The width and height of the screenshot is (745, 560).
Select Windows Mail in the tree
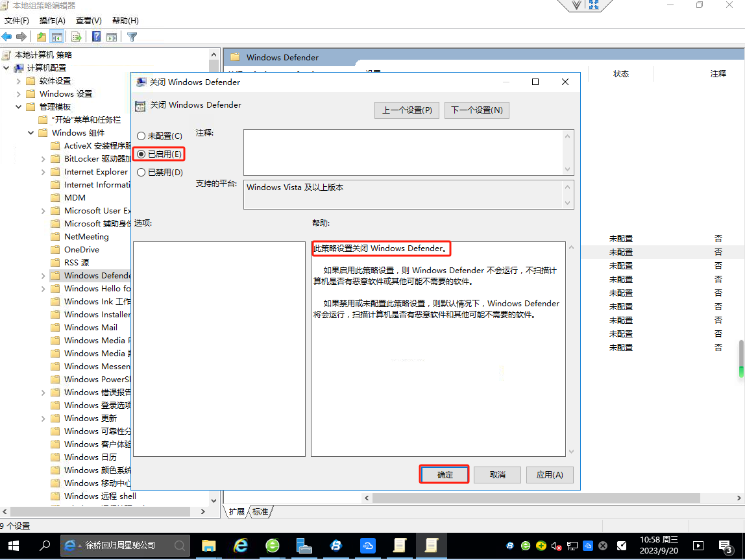tap(91, 327)
